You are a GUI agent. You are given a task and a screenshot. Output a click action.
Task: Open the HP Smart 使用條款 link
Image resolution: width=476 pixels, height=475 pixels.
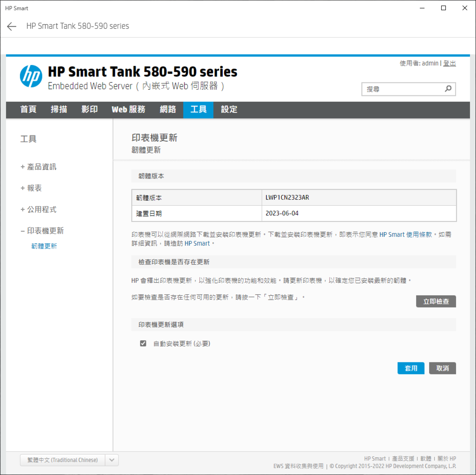(x=405, y=234)
